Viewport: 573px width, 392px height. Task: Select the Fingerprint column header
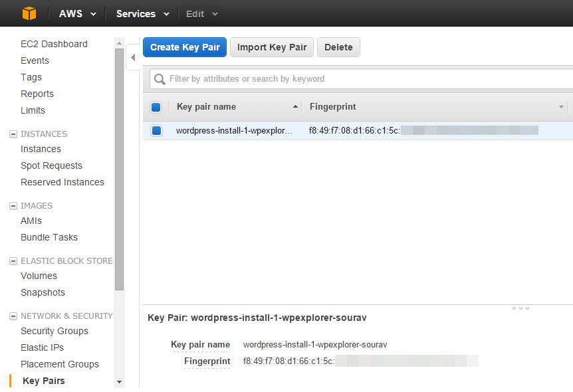point(332,107)
